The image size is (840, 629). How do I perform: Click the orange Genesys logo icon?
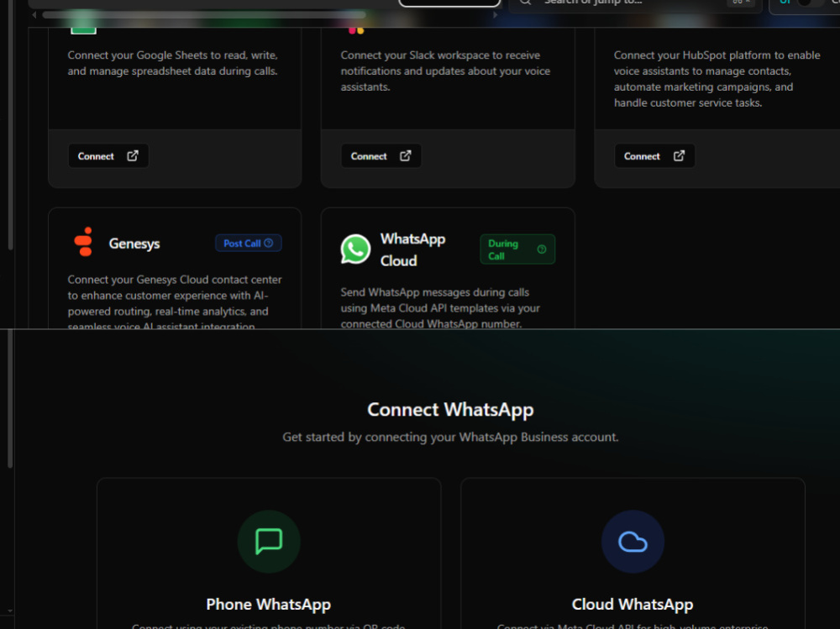[83, 242]
